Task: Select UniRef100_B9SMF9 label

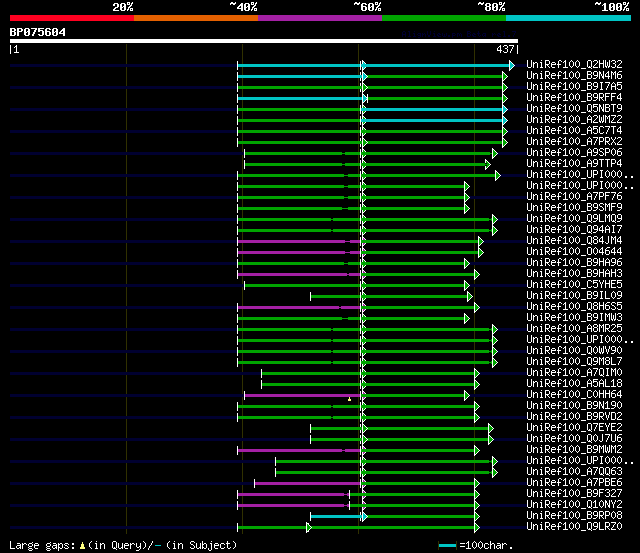Action: coord(574,208)
